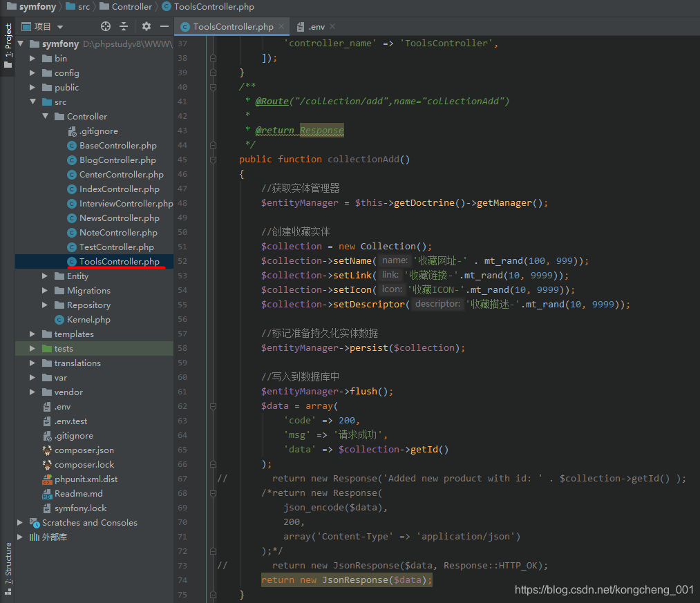This screenshot has height=603, width=700.
Task: Click the Response return type on line 43
Action: 322,131
